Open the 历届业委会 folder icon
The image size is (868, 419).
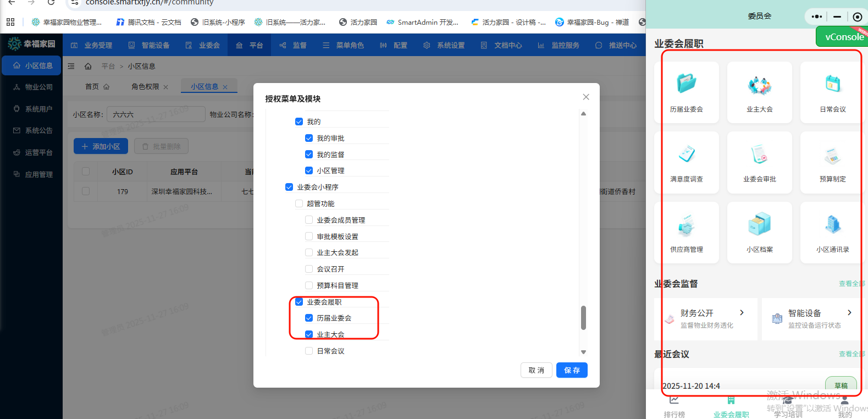(687, 84)
